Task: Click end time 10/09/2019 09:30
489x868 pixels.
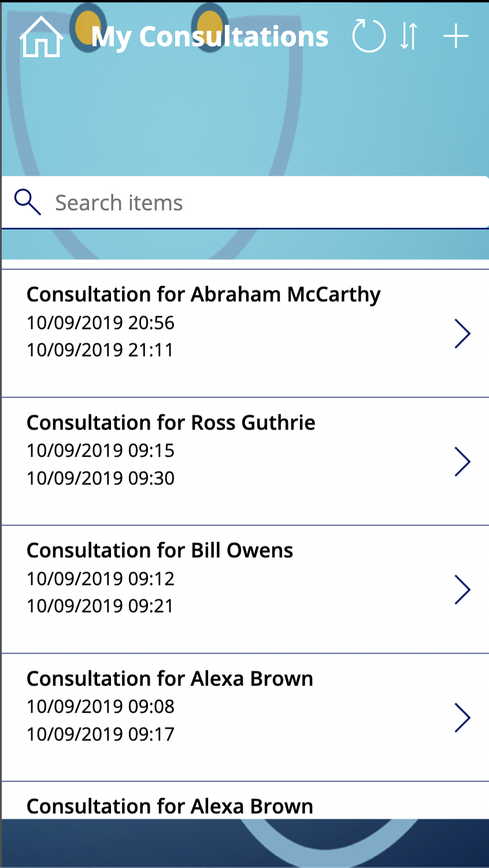Action: tap(101, 478)
